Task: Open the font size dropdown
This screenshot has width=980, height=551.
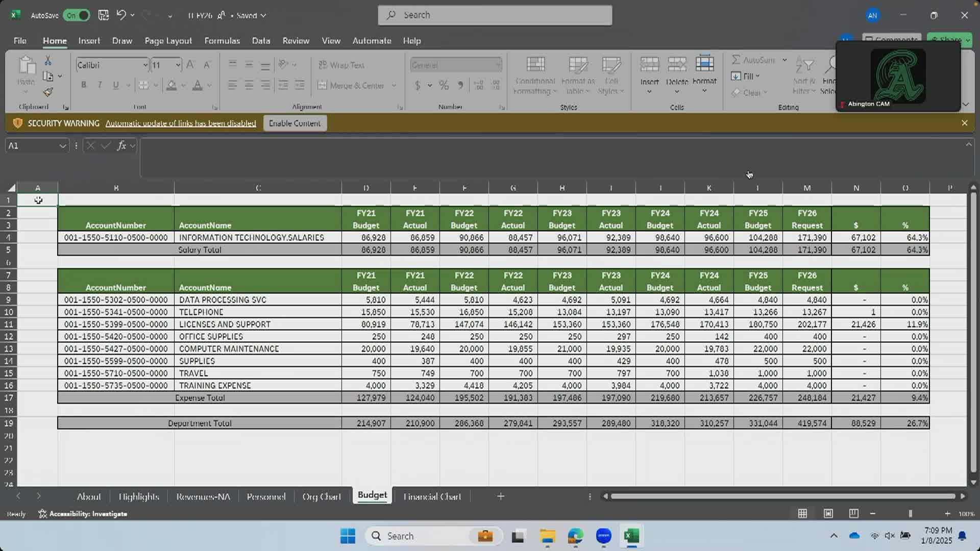Action: [x=178, y=65]
